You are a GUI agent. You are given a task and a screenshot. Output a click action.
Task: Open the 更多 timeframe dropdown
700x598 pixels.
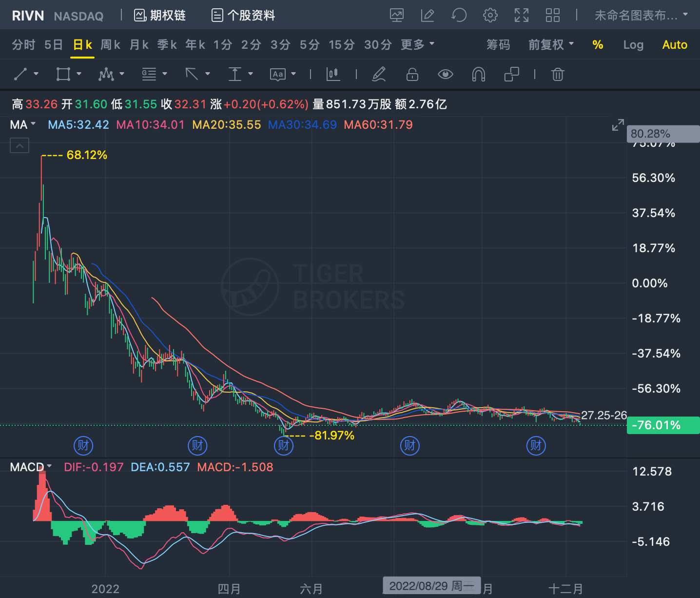417,45
